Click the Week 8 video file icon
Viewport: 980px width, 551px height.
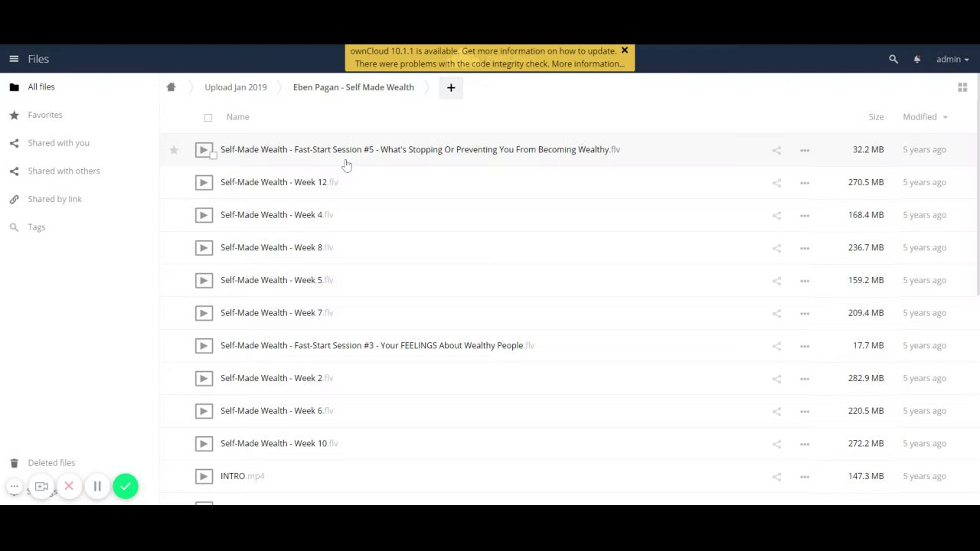pyautogui.click(x=204, y=248)
